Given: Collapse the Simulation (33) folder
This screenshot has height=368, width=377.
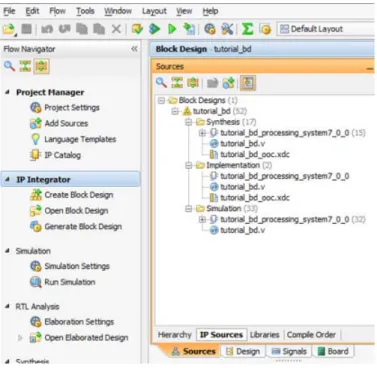Looking at the screenshot, I should point(189,209).
